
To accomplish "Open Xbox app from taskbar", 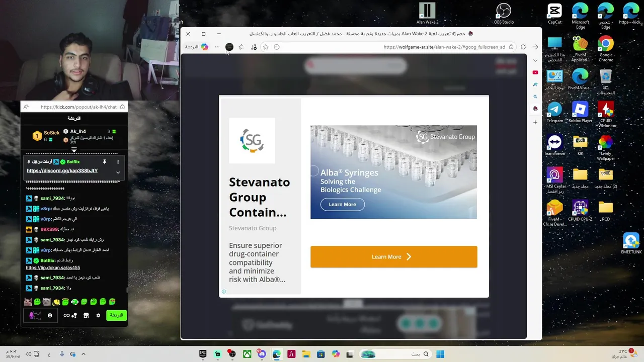I will pyautogui.click(x=247, y=354).
